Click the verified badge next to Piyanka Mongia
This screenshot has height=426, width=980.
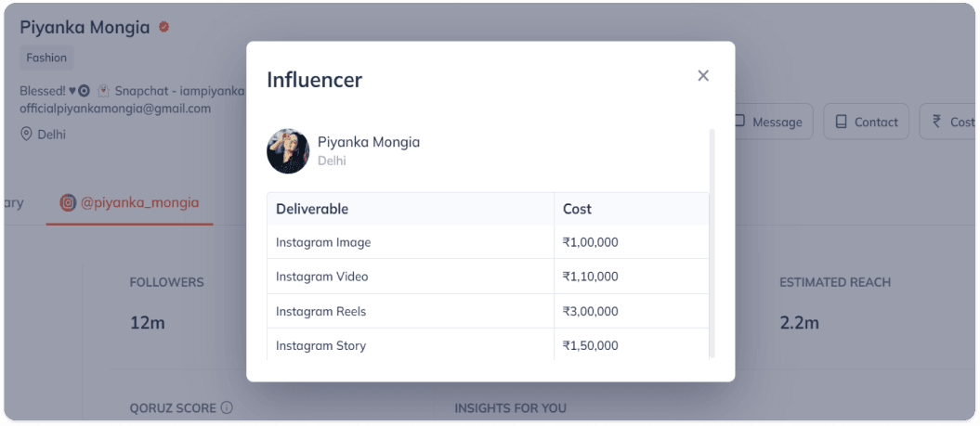click(x=163, y=27)
